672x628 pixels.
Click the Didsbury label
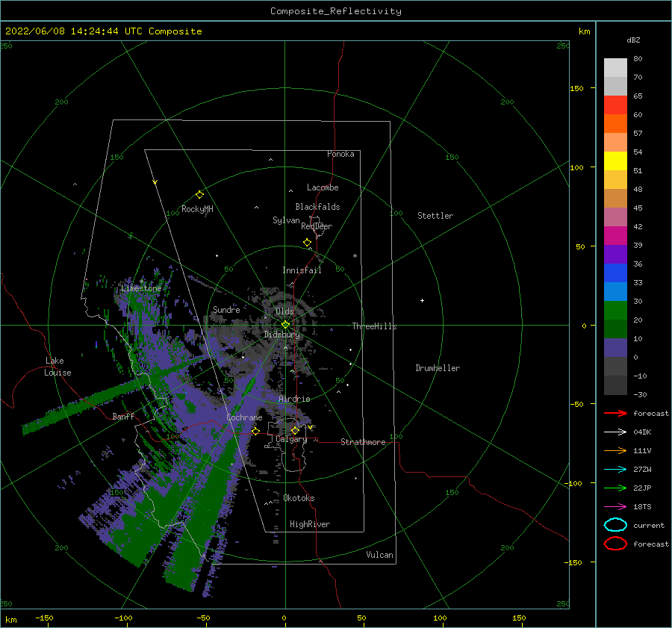(x=281, y=335)
